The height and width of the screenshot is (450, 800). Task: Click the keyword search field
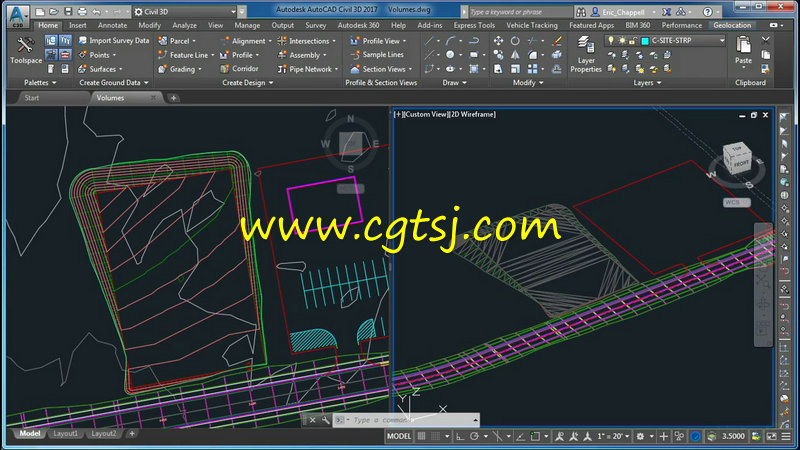(519, 11)
